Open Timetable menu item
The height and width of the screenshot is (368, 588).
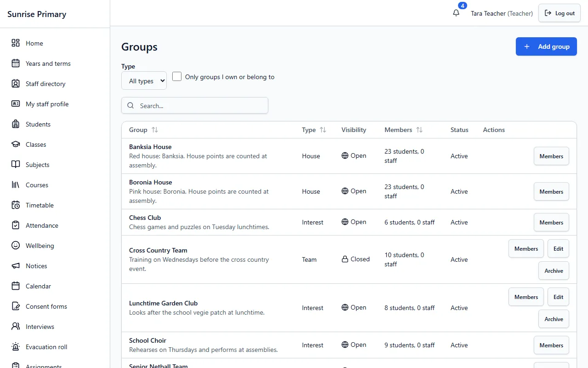tap(55, 205)
